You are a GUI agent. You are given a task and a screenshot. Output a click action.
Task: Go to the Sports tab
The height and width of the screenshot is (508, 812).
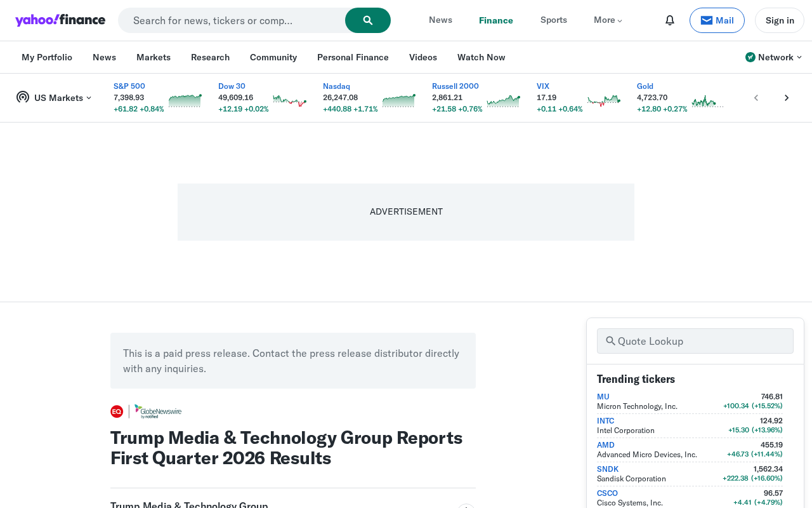pos(554,20)
